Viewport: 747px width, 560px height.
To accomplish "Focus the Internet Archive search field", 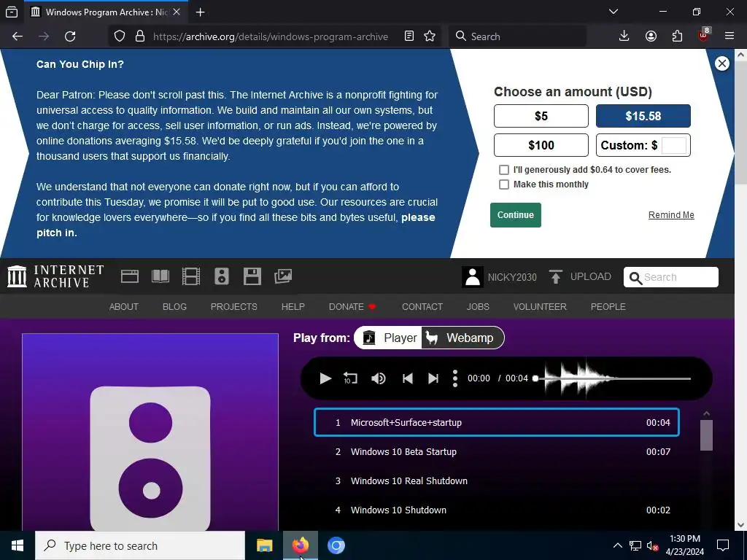I will pyautogui.click(x=671, y=277).
